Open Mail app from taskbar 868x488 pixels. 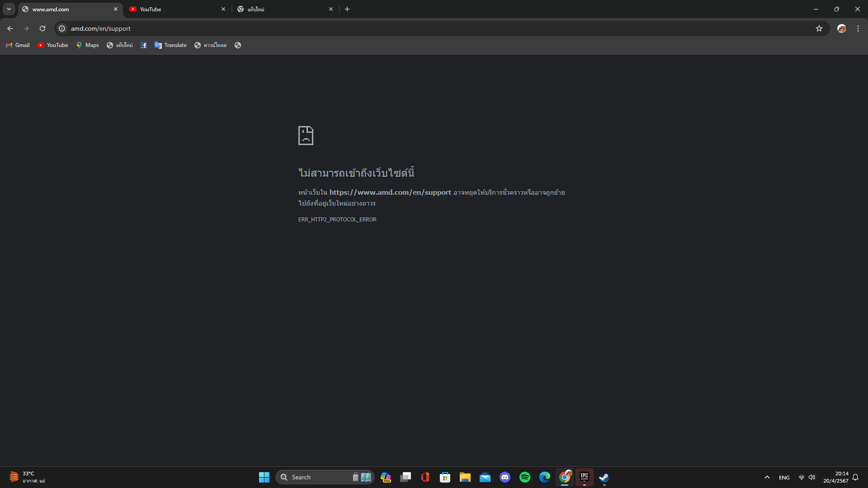click(x=485, y=477)
